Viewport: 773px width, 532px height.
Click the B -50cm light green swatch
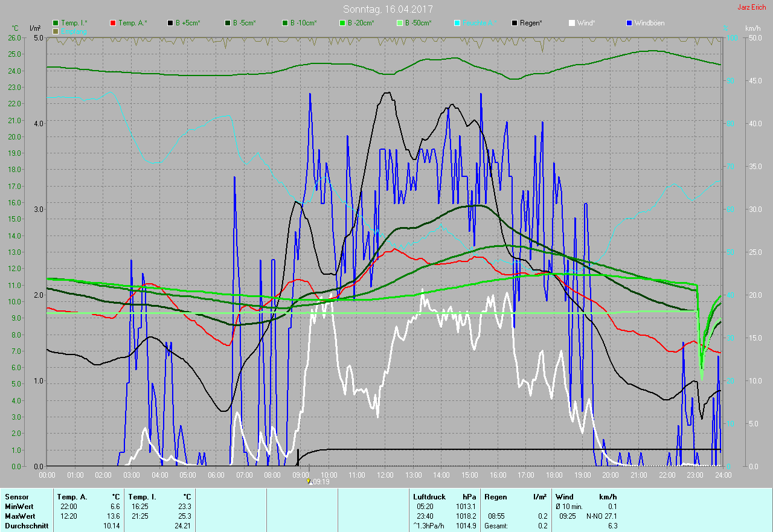tap(399, 23)
